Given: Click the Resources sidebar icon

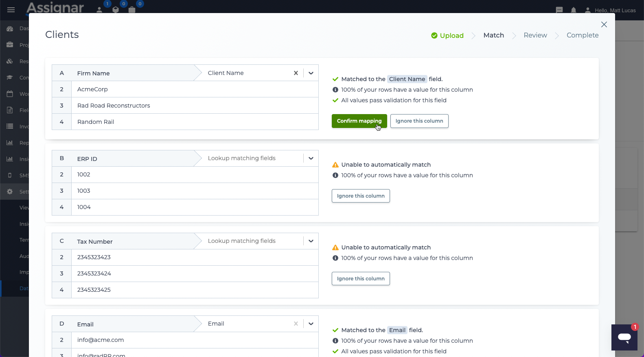Looking at the screenshot, I should pyautogui.click(x=10, y=61).
